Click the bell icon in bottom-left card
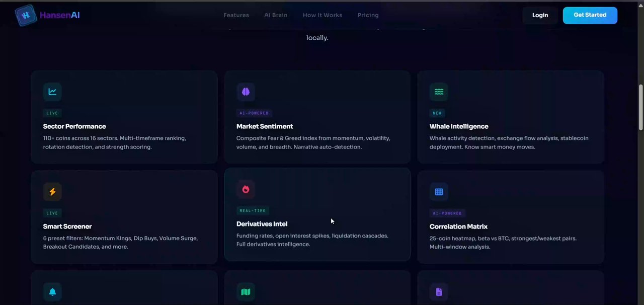The image size is (644, 305). [x=52, y=292]
